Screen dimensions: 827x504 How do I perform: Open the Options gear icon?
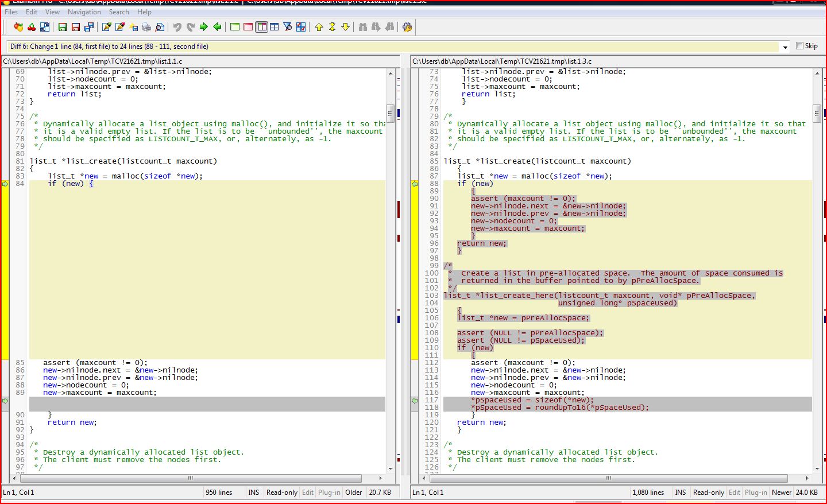[407, 27]
